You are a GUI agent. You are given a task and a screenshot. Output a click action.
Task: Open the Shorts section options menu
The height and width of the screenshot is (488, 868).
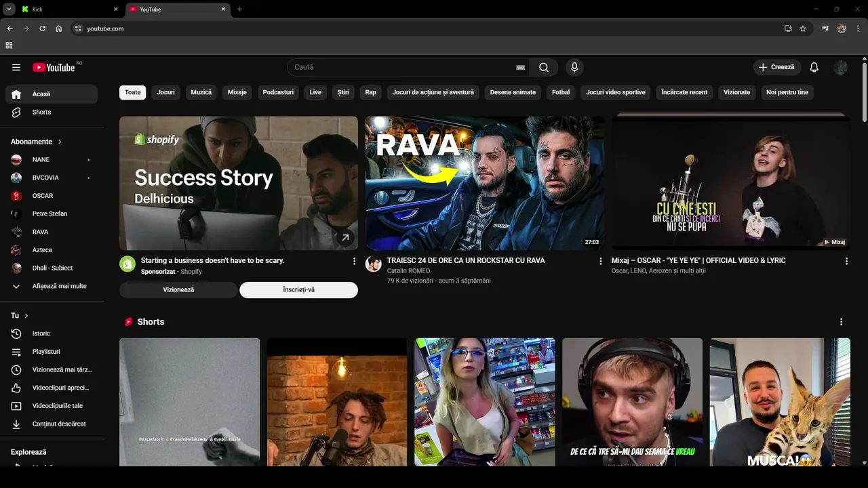pos(842,322)
